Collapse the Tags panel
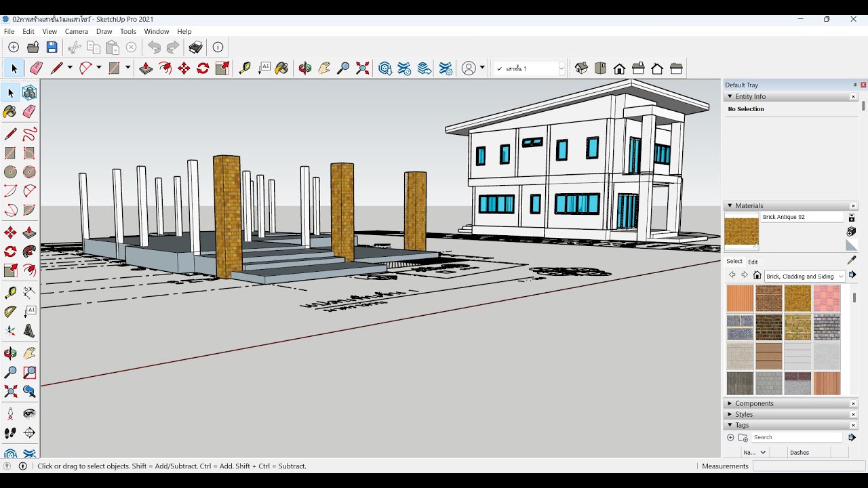 (730, 426)
